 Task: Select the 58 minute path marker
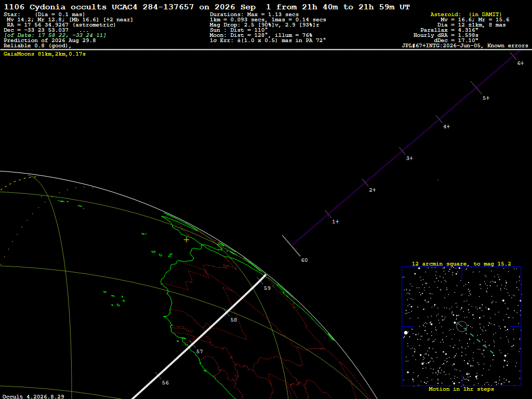[233, 320]
